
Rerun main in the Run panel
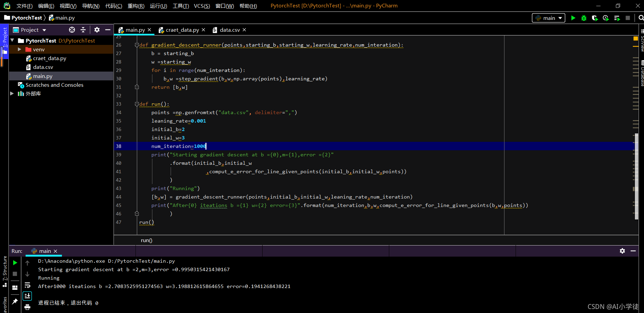click(15, 263)
